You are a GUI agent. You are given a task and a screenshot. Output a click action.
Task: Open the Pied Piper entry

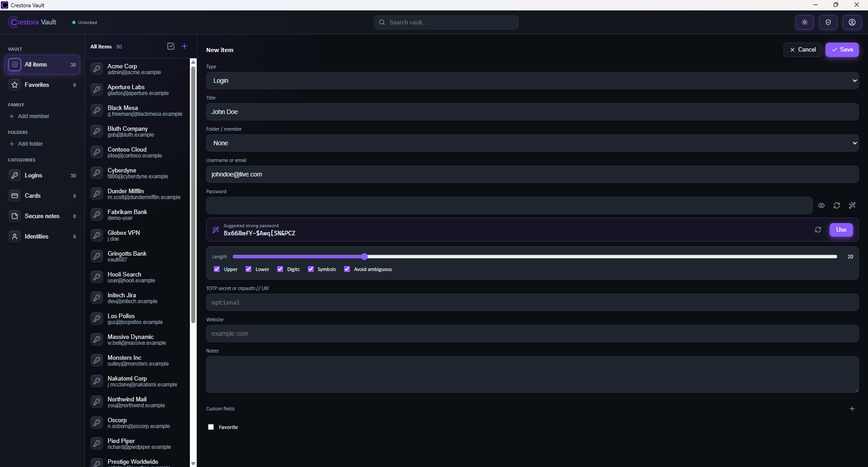pos(137,443)
